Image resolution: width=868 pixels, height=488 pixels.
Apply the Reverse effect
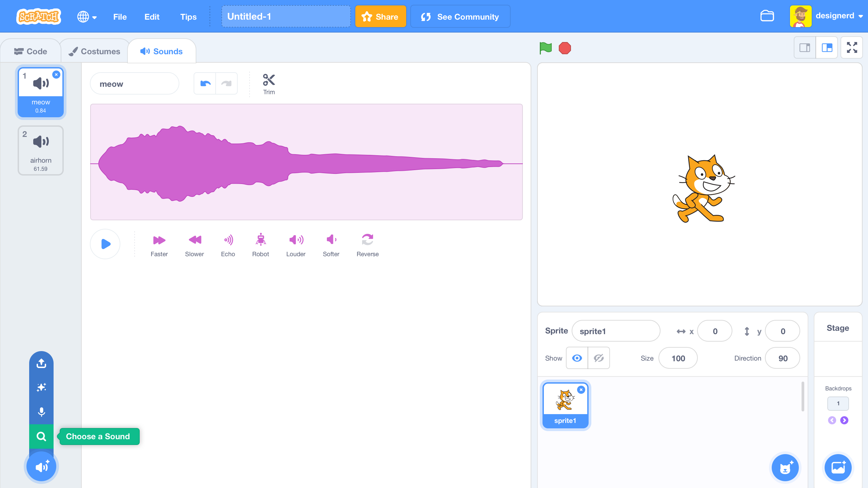pos(367,244)
